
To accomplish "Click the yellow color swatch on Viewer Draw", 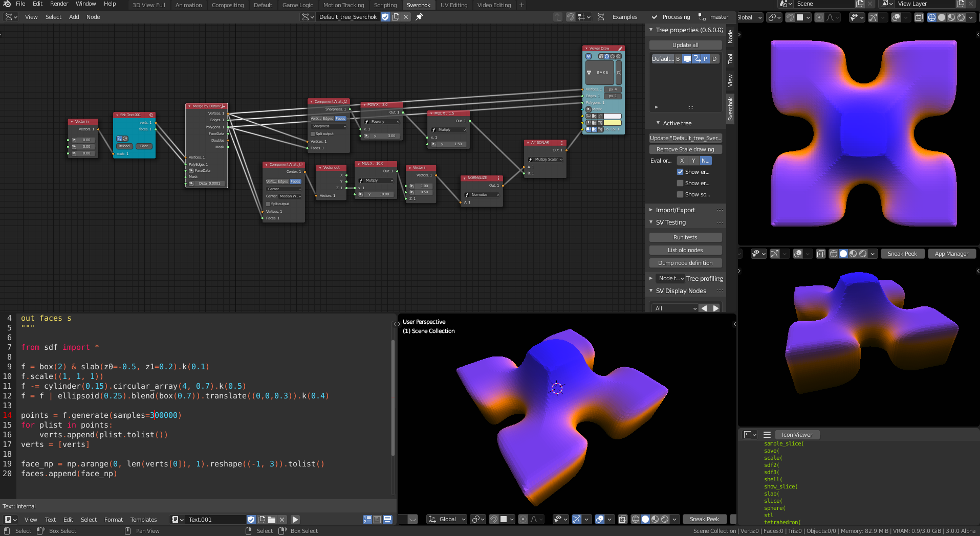I will pyautogui.click(x=613, y=123).
